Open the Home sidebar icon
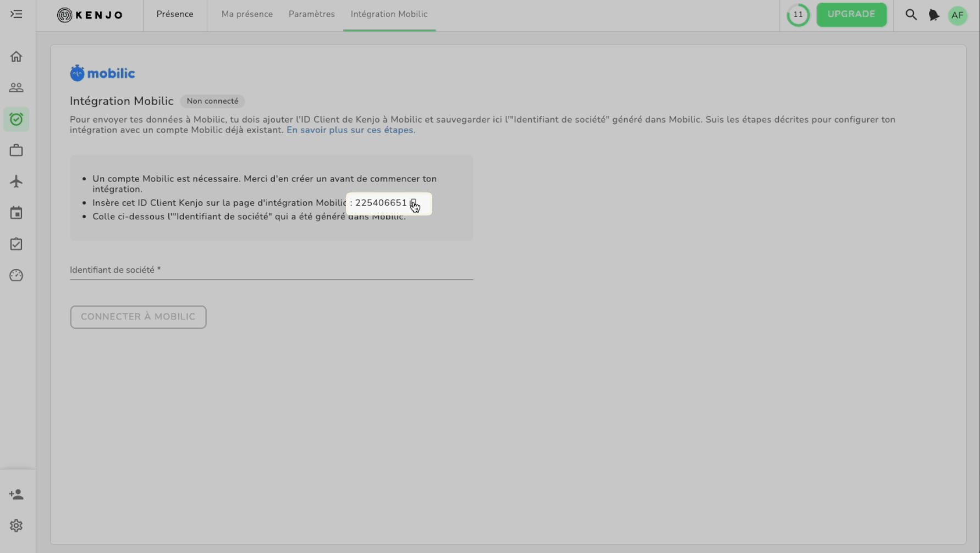This screenshot has height=553, width=980. (16, 57)
